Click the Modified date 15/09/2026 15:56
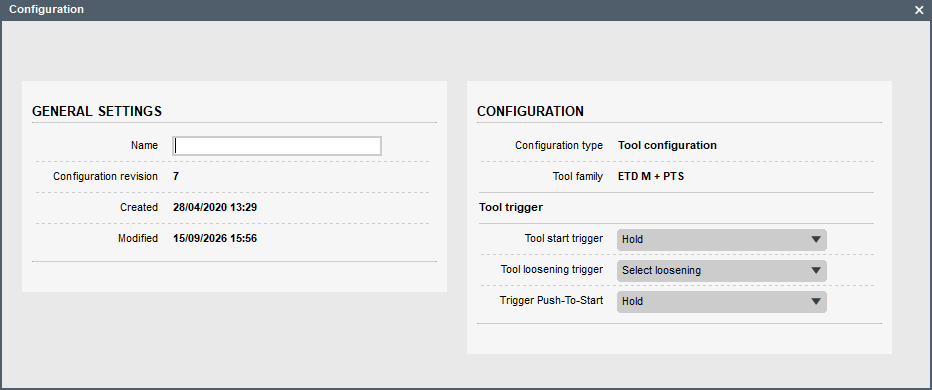Screen dimensions: 932x390 (x=215, y=238)
